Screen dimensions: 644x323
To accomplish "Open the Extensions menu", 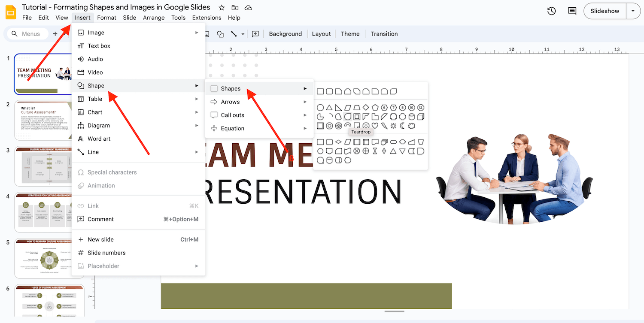I will coord(207,18).
